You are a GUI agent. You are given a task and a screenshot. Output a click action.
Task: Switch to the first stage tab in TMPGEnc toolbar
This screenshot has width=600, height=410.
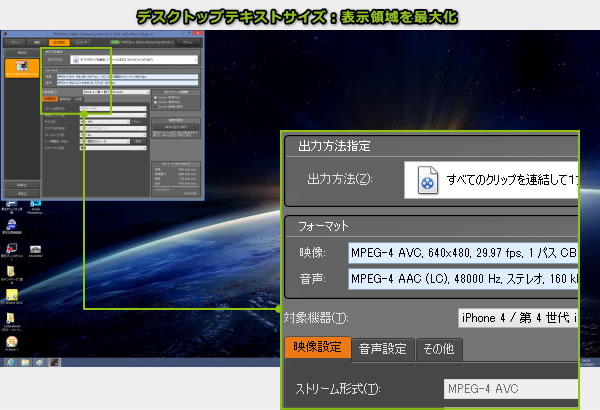click(x=15, y=42)
